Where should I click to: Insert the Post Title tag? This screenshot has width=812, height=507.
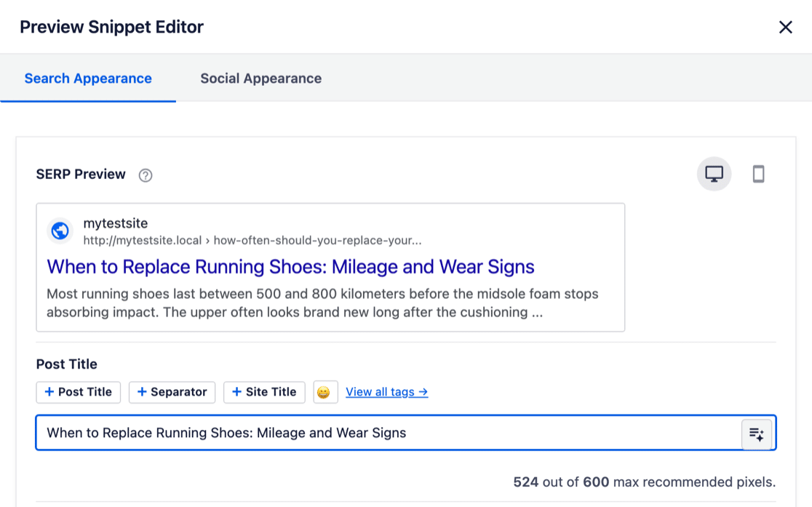[x=78, y=392]
